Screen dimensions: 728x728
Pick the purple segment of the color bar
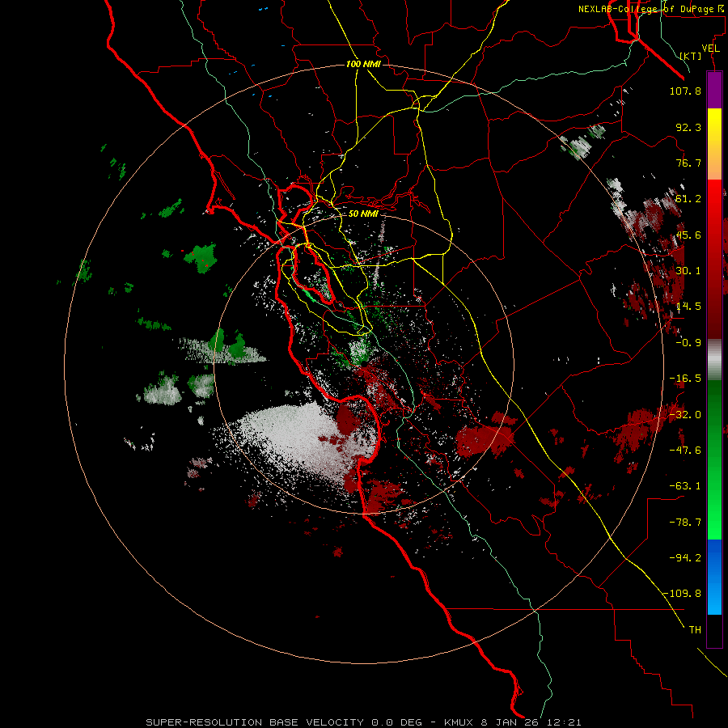[714, 90]
